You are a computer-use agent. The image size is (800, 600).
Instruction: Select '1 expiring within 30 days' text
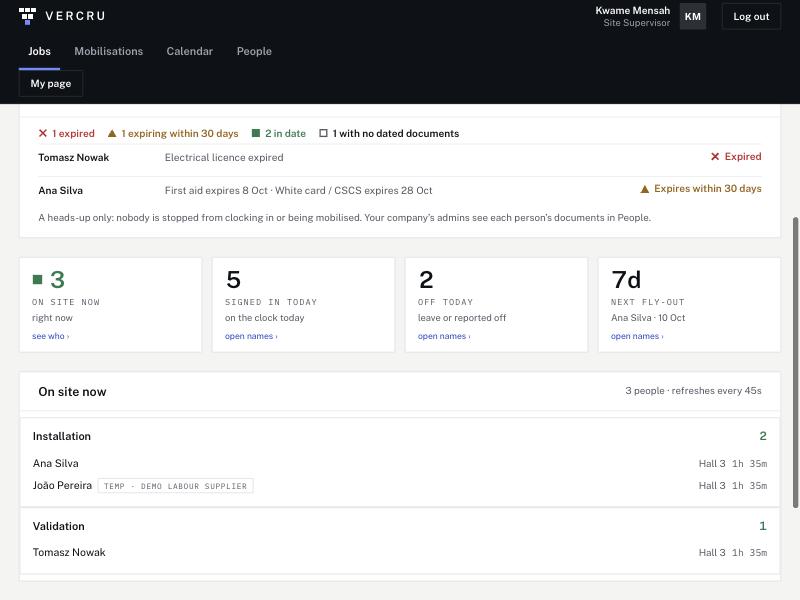pos(180,134)
